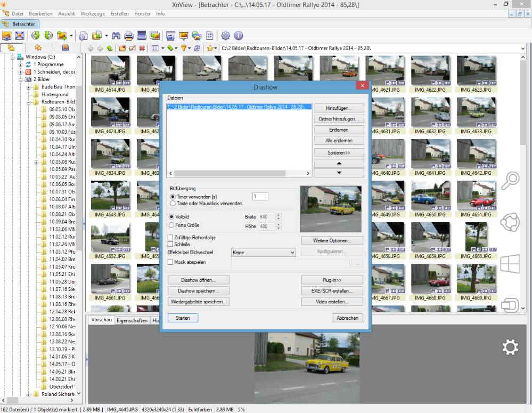Check the Musik abspielen option

point(170,262)
